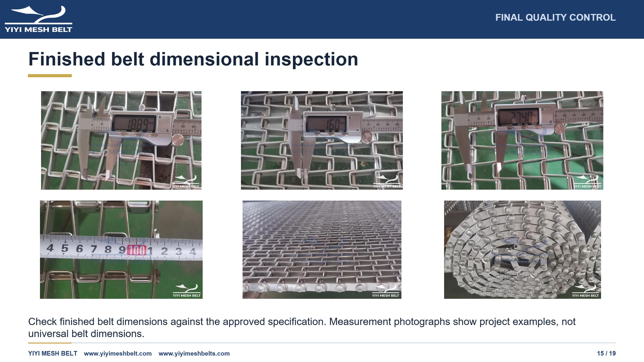Screen dimensions: 644x362
Task: Open the rolled chain belt photo
Action: (522, 250)
